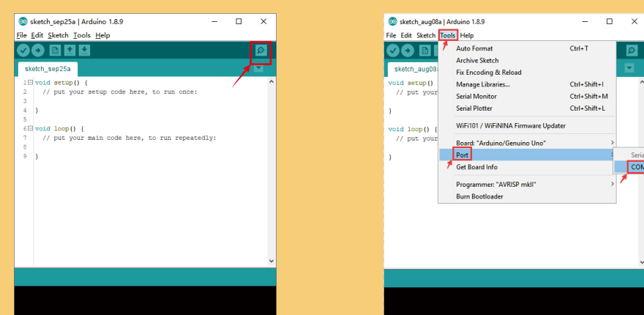644x315 pixels.
Task: Click Verify checkmark icon in sketch_aug08a window
Action: point(393,51)
